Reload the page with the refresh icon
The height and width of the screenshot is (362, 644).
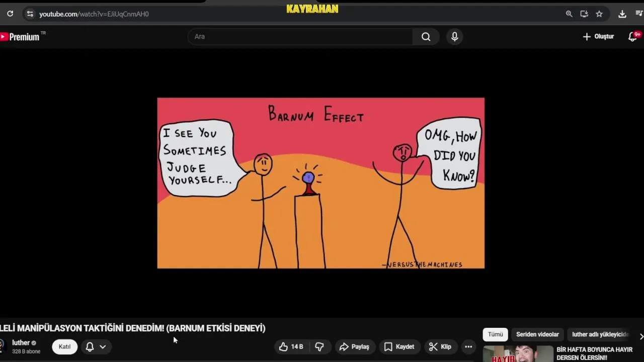tap(10, 14)
